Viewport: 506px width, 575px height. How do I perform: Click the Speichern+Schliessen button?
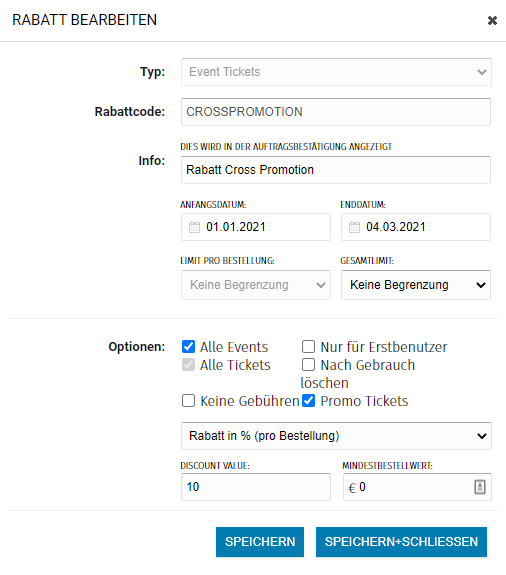click(402, 542)
